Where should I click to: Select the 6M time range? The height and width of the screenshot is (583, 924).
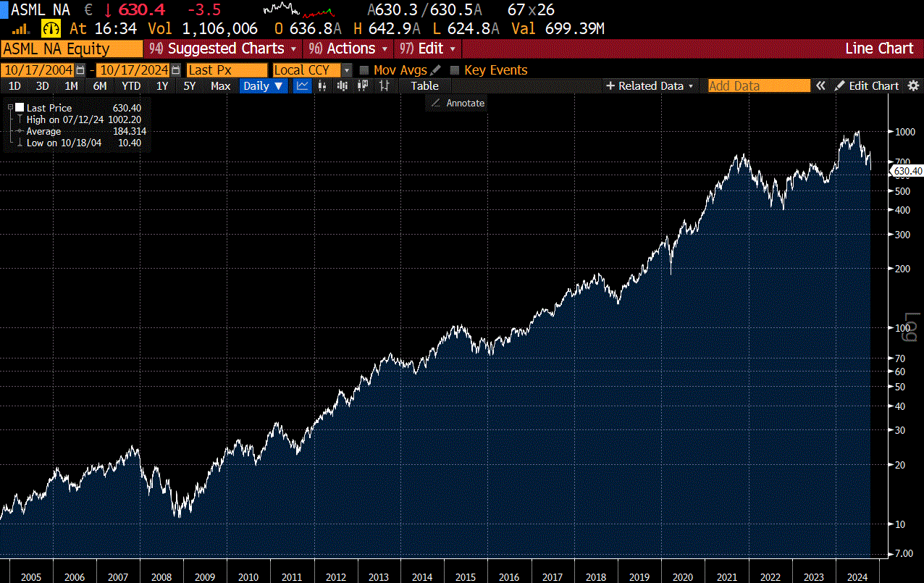99,85
